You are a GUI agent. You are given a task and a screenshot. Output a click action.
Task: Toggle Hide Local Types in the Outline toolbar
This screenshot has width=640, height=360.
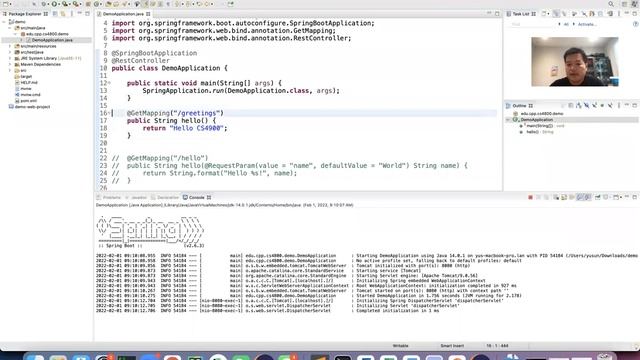[611, 106]
